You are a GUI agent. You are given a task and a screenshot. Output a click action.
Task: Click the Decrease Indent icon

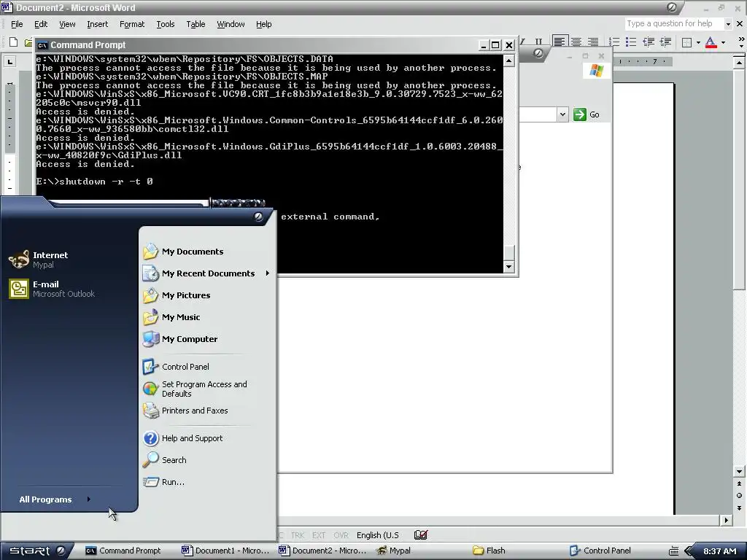click(x=649, y=42)
